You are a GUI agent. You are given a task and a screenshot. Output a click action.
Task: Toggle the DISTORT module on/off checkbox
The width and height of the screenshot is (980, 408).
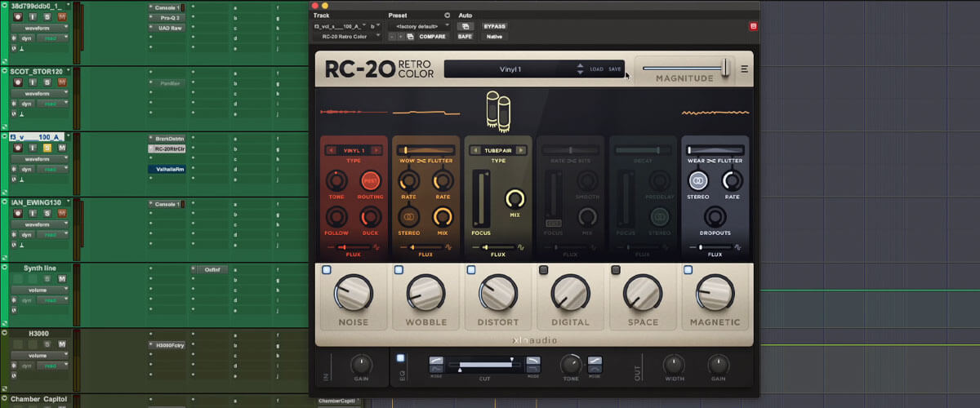pyautogui.click(x=471, y=269)
